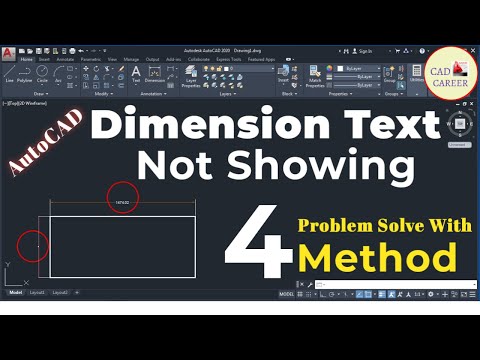Open the Layout2 tab

pos(60,293)
